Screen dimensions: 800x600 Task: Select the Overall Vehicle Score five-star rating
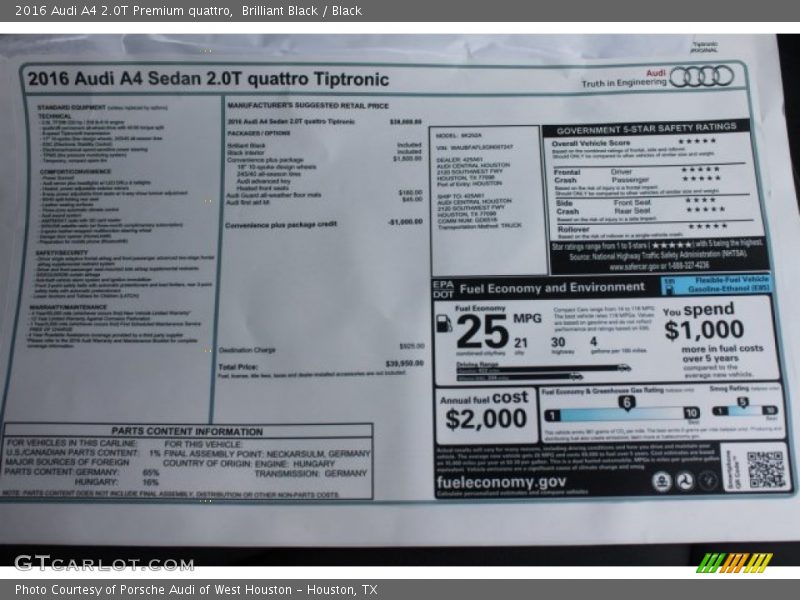coord(698,141)
